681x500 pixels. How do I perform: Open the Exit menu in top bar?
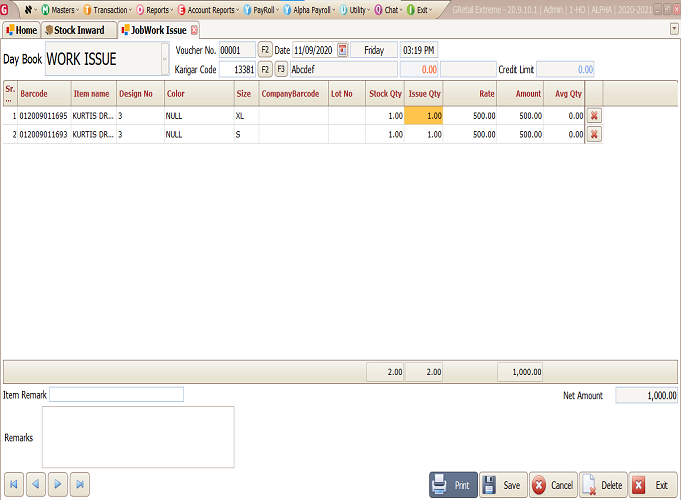tap(419, 10)
